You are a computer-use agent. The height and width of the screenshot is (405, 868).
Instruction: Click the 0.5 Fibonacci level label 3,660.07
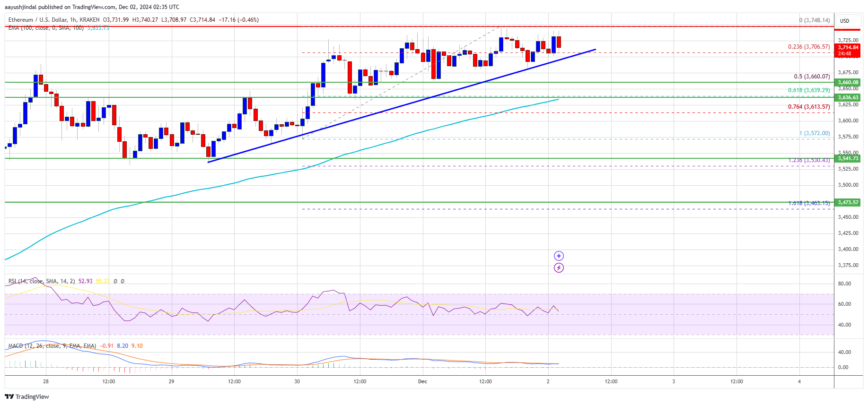[812, 77]
